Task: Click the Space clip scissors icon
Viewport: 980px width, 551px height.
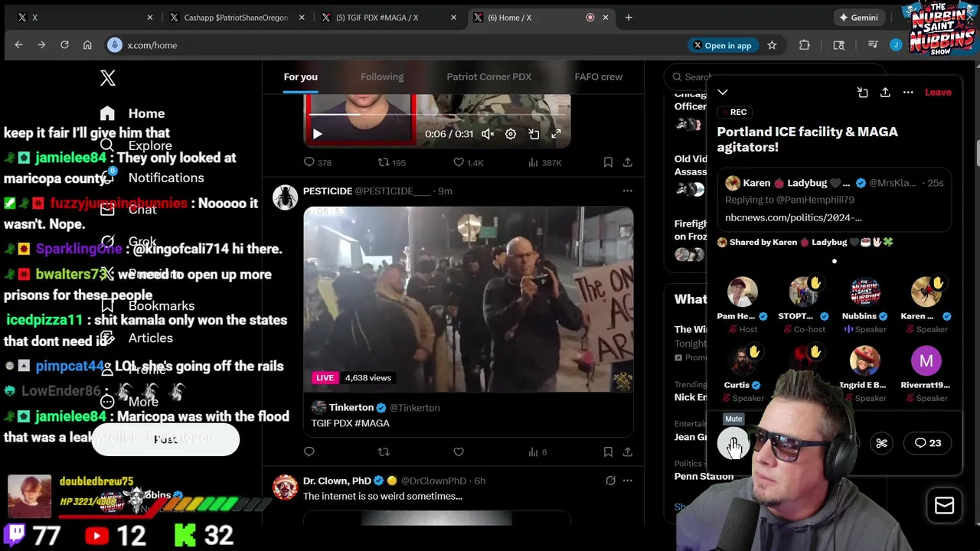Action: [881, 443]
